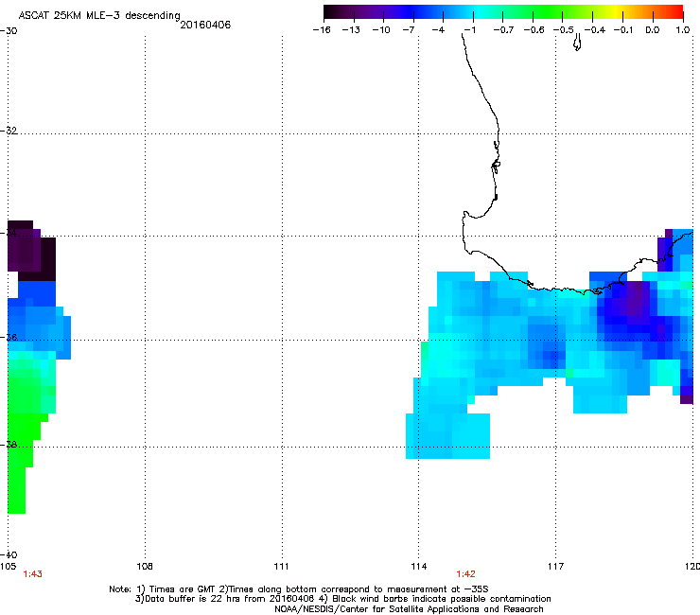
Task: Click the longitude label 105
Action: tap(8, 567)
